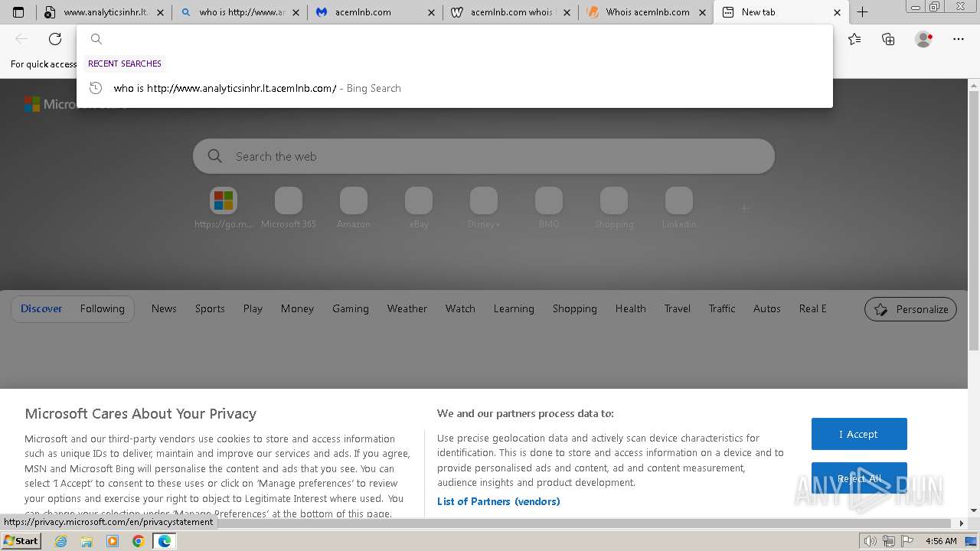The height and width of the screenshot is (551, 980).
Task: Open volume control in system tray
Action: 870,541
